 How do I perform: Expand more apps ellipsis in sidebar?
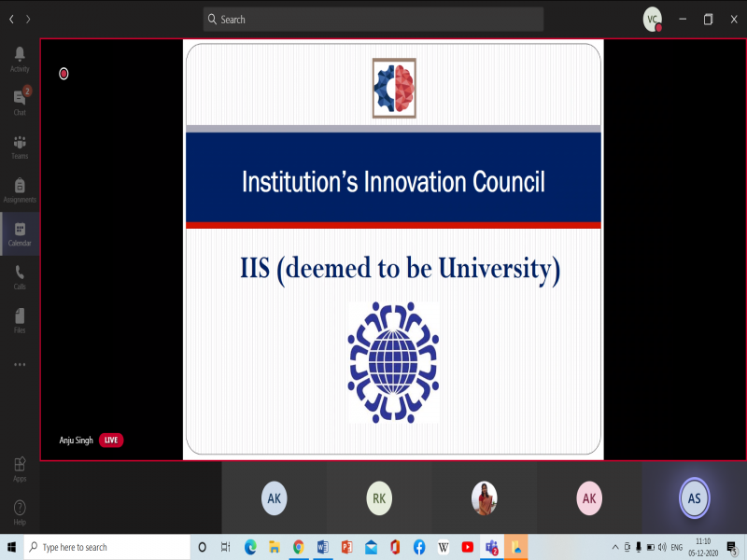click(x=20, y=365)
